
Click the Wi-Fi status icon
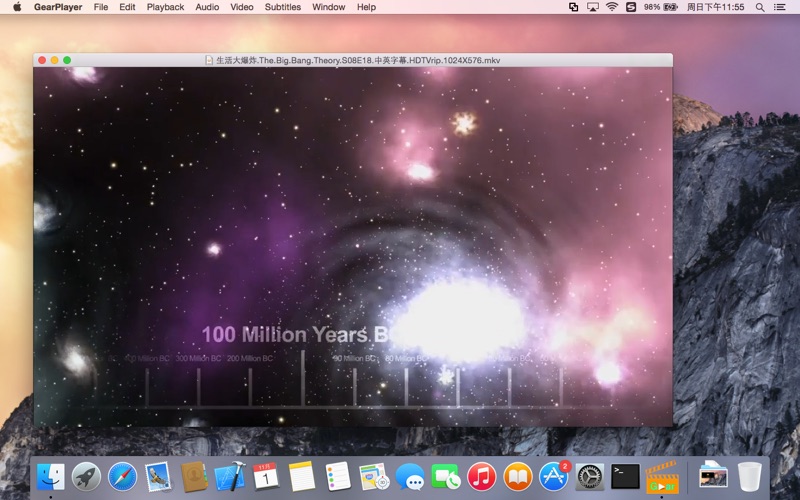(x=612, y=7)
